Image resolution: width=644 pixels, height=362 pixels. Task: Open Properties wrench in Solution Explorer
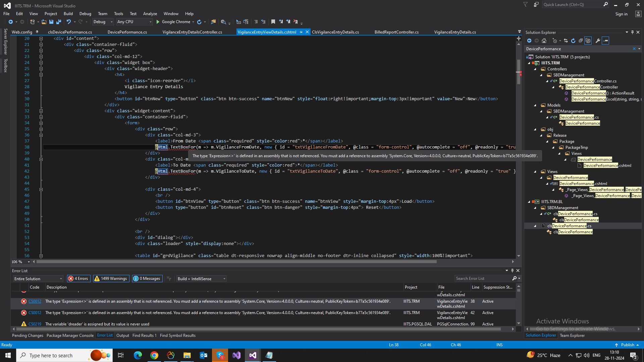point(598,41)
